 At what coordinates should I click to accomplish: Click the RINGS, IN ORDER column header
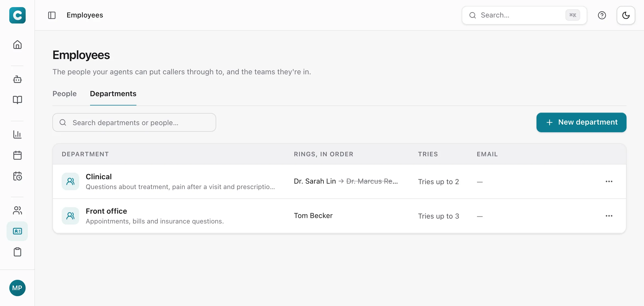pyautogui.click(x=324, y=154)
